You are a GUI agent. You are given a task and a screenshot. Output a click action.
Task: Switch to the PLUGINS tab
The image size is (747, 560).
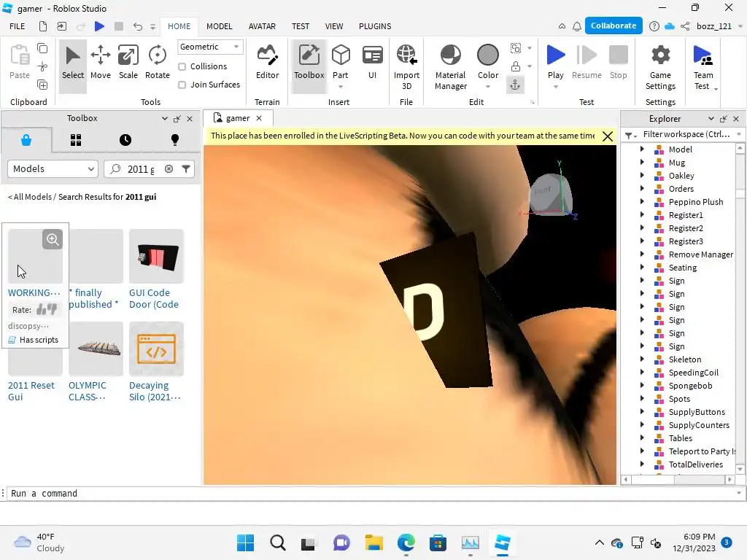click(x=375, y=26)
